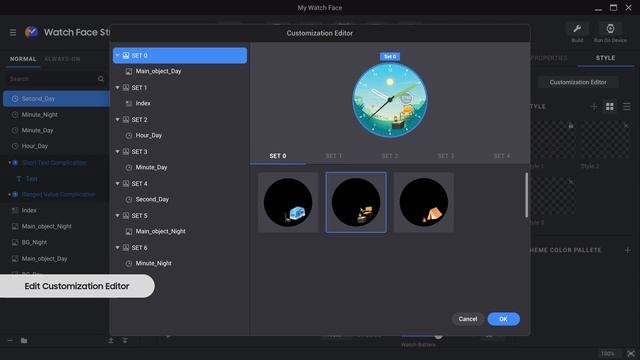
Task: Click the minus icon at bottom of layer panel
Action: click(10, 340)
